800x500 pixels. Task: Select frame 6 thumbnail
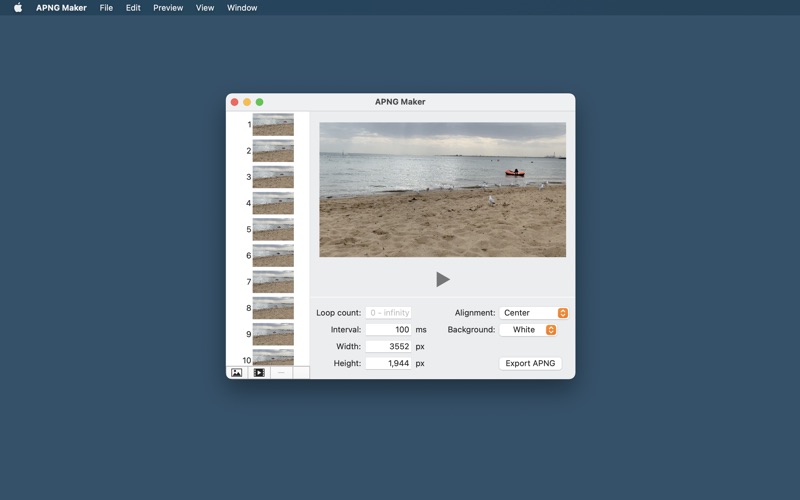pos(273,256)
